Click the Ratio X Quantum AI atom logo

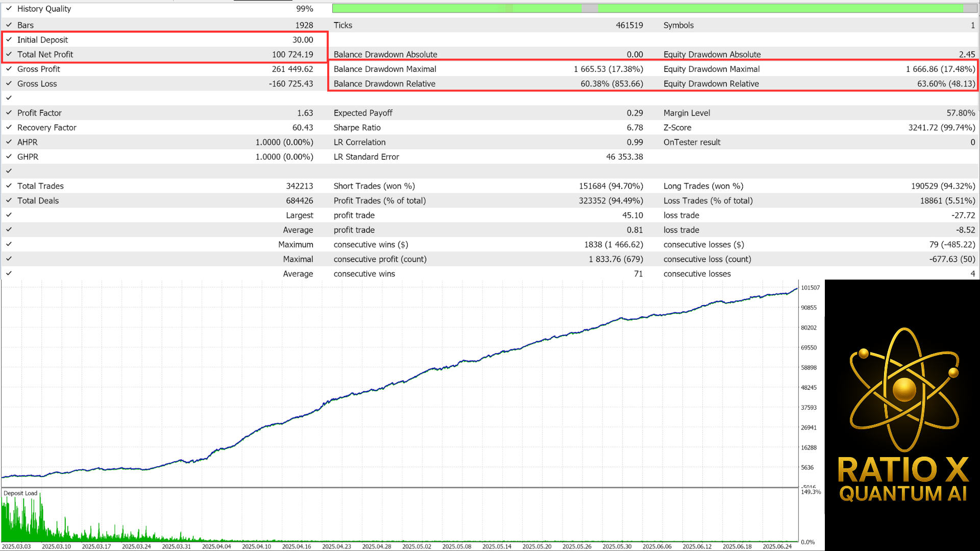(x=904, y=389)
